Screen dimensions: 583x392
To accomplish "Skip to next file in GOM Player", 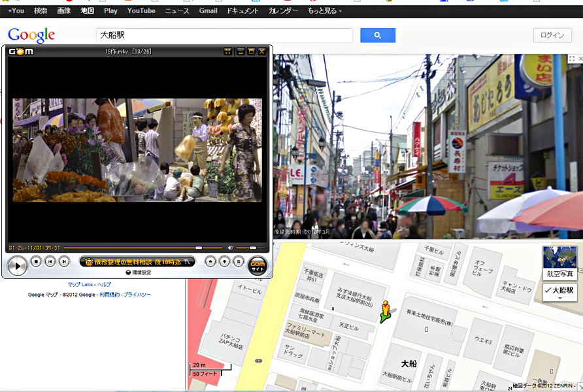I will tap(64, 261).
